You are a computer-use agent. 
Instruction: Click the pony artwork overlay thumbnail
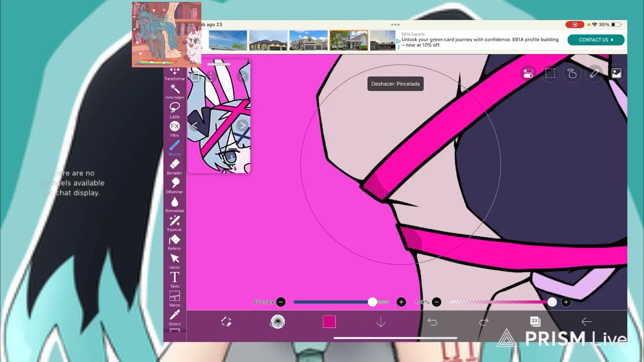[x=167, y=35]
